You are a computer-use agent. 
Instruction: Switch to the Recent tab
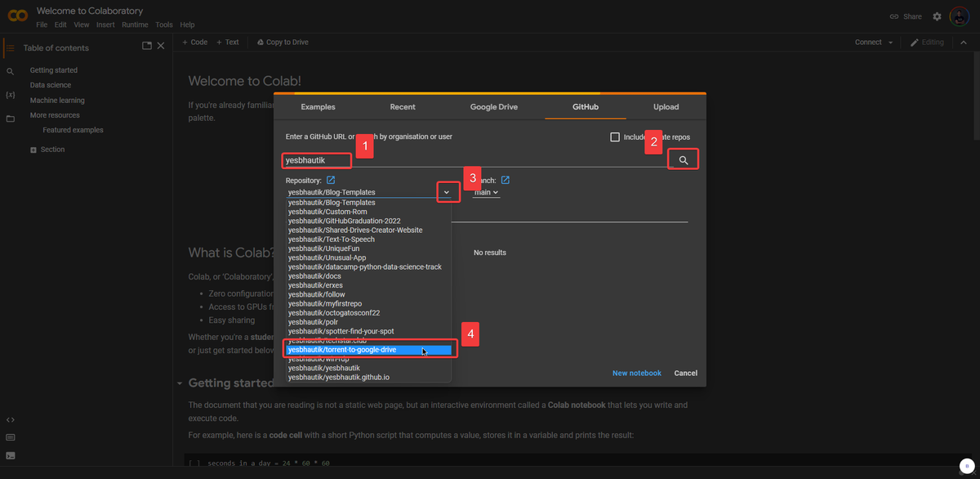[403, 106]
